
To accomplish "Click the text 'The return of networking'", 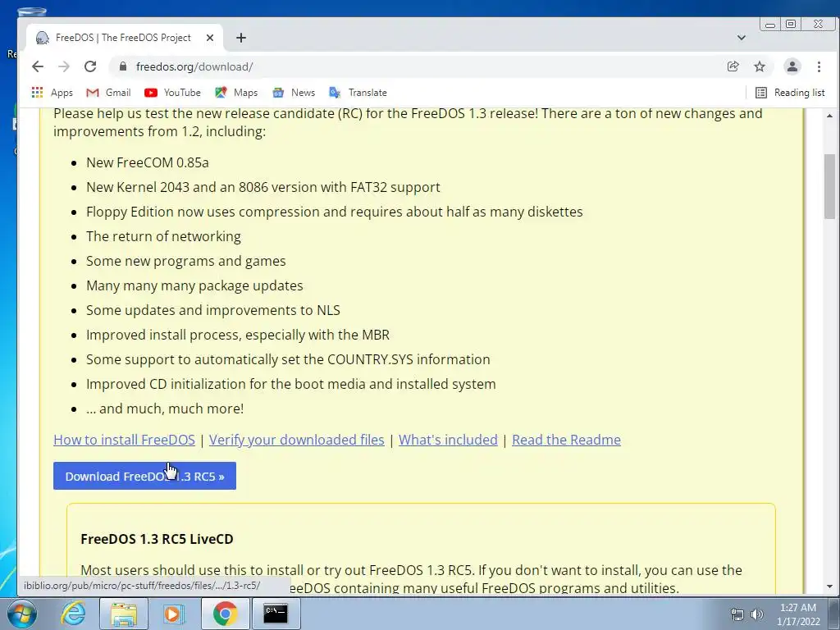I will pos(163,236).
